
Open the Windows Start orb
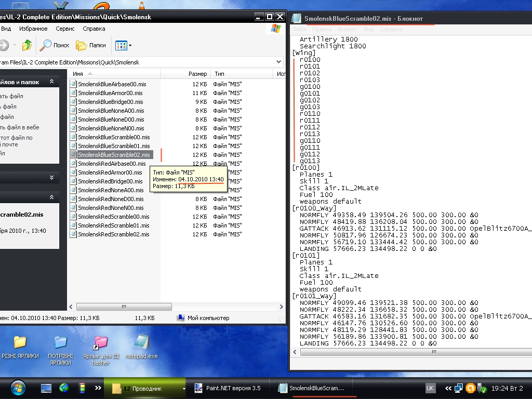tap(18, 388)
